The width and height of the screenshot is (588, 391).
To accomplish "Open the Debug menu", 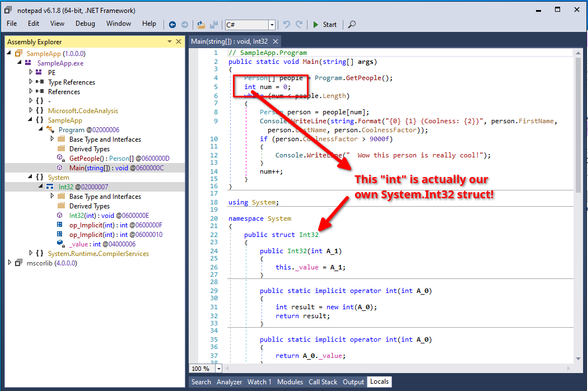I will coord(85,24).
